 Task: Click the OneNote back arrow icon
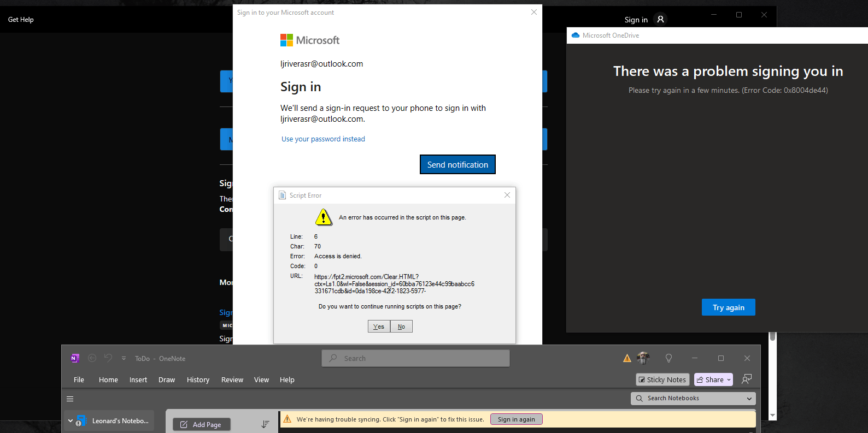tap(92, 358)
